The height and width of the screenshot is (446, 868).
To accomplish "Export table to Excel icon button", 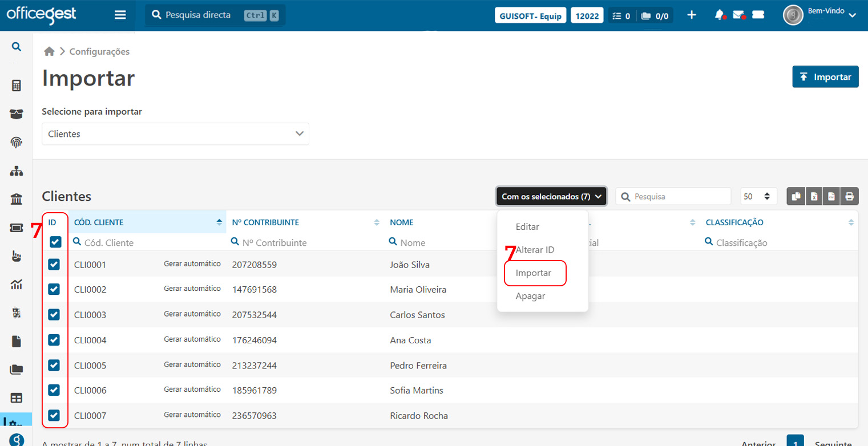I will [814, 196].
